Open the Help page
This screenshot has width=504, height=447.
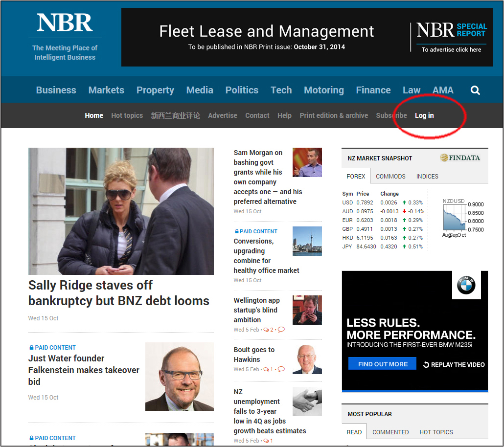[284, 115]
